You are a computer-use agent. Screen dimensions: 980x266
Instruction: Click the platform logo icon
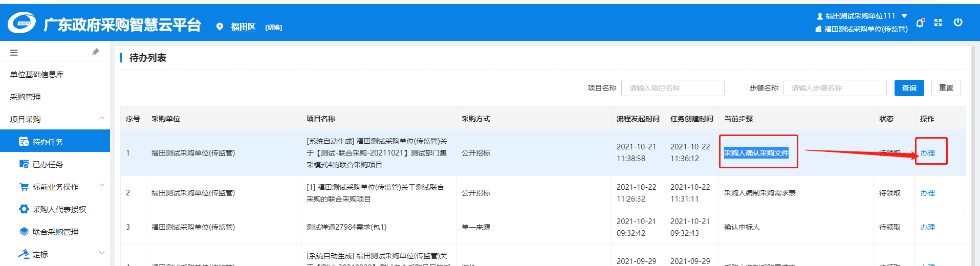21,23
